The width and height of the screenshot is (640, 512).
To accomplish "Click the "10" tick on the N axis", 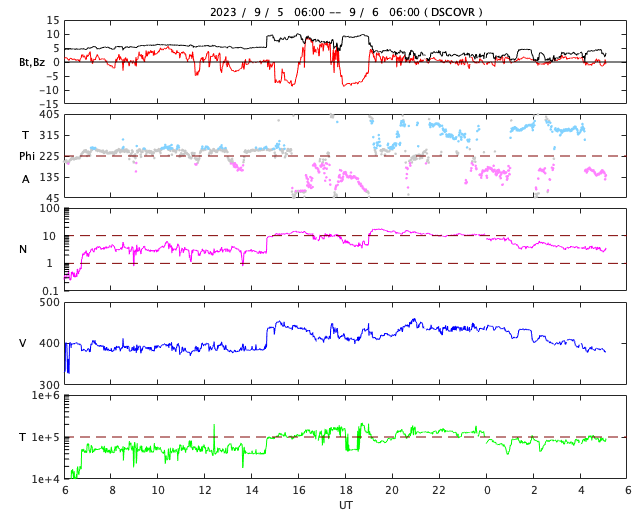I will coord(49,236).
